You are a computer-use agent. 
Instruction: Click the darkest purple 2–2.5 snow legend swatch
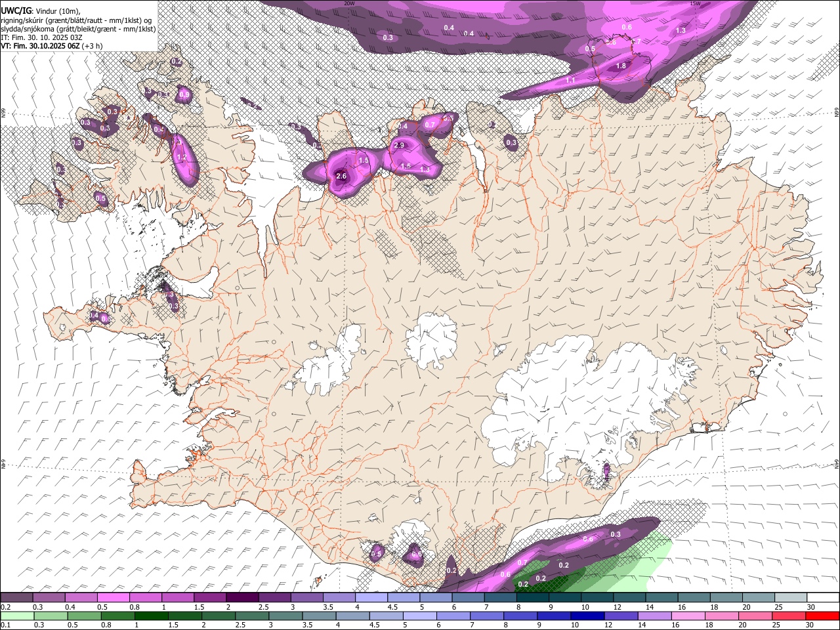pos(242,598)
